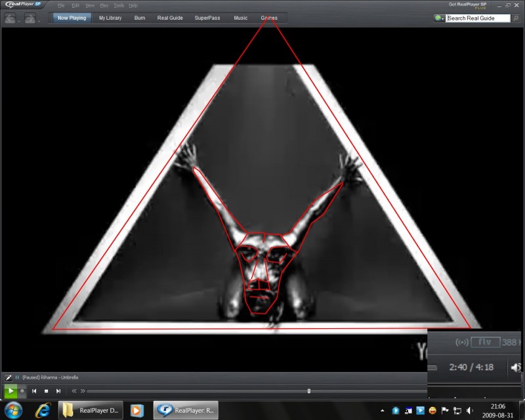
Task: Open the SuperPass tab
Action: tap(207, 18)
